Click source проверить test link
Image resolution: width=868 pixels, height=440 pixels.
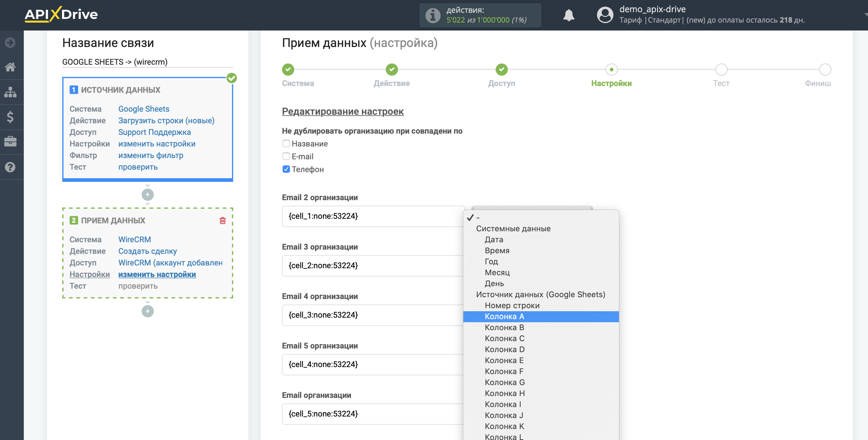(138, 167)
